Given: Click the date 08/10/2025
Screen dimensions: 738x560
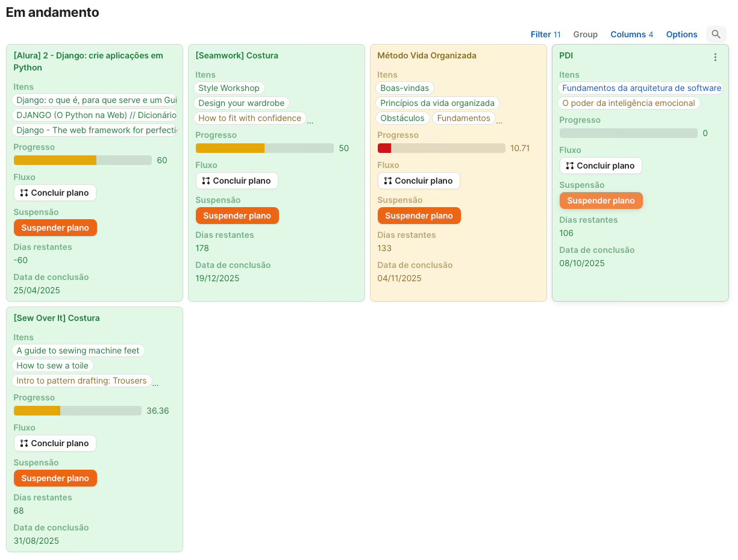Looking at the screenshot, I should pyautogui.click(x=582, y=263).
